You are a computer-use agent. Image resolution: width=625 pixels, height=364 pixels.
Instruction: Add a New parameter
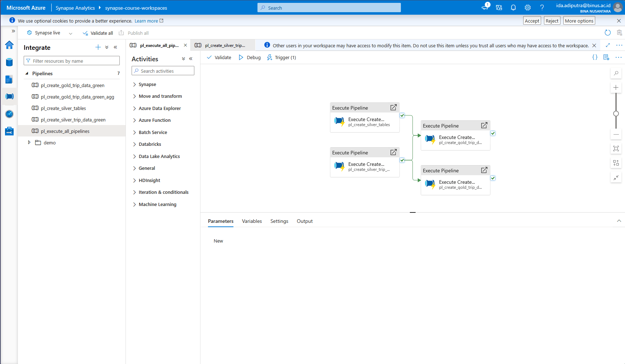218,241
